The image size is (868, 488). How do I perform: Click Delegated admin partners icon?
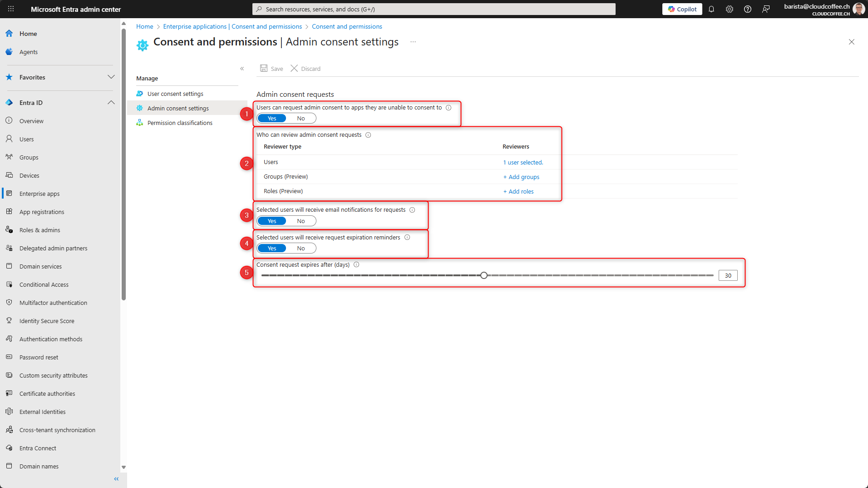pyautogui.click(x=9, y=248)
